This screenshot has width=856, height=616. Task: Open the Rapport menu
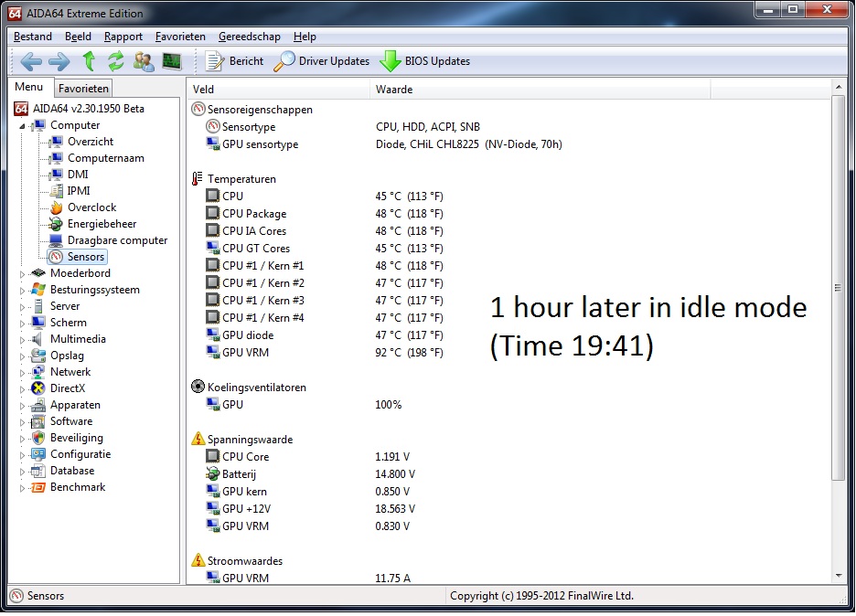[123, 37]
